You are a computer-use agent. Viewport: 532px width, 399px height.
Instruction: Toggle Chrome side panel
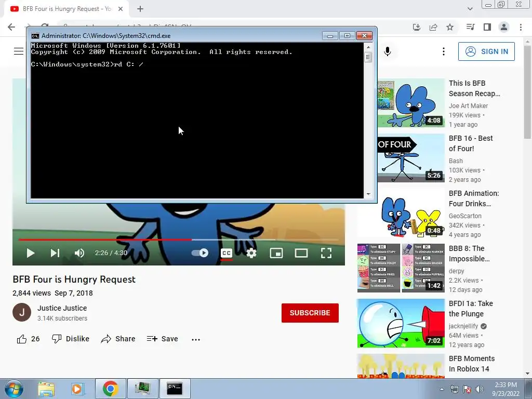(x=487, y=27)
